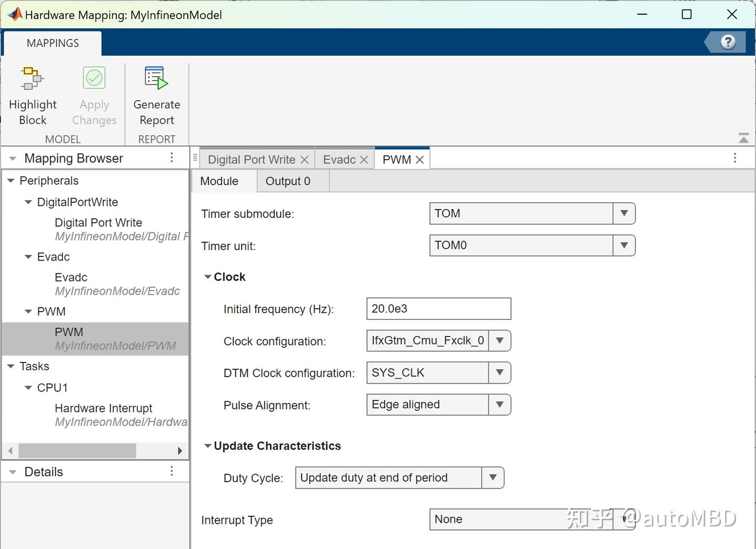756x549 pixels.
Task: Click the Mapping Browser horizontal scrollbar right arrow
Action: coord(180,451)
